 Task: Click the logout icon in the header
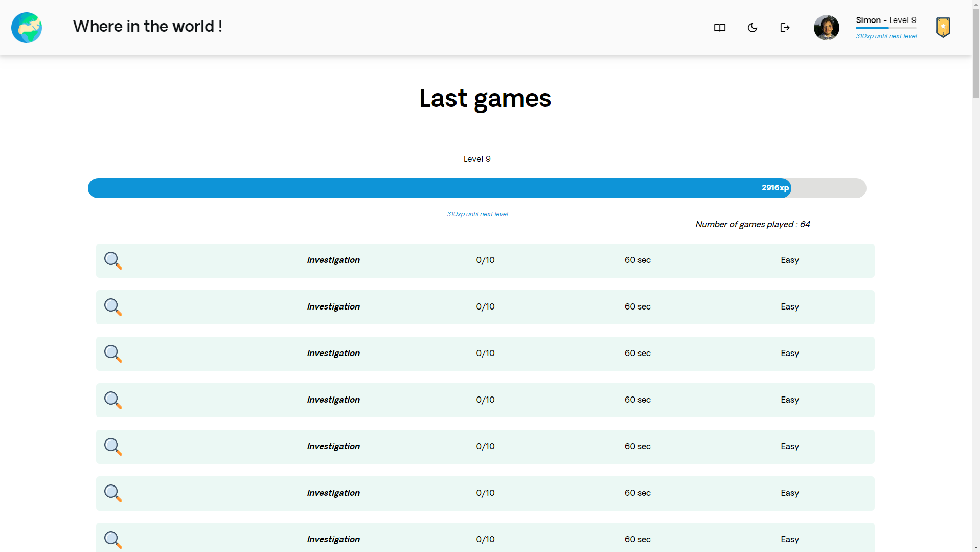coord(785,28)
